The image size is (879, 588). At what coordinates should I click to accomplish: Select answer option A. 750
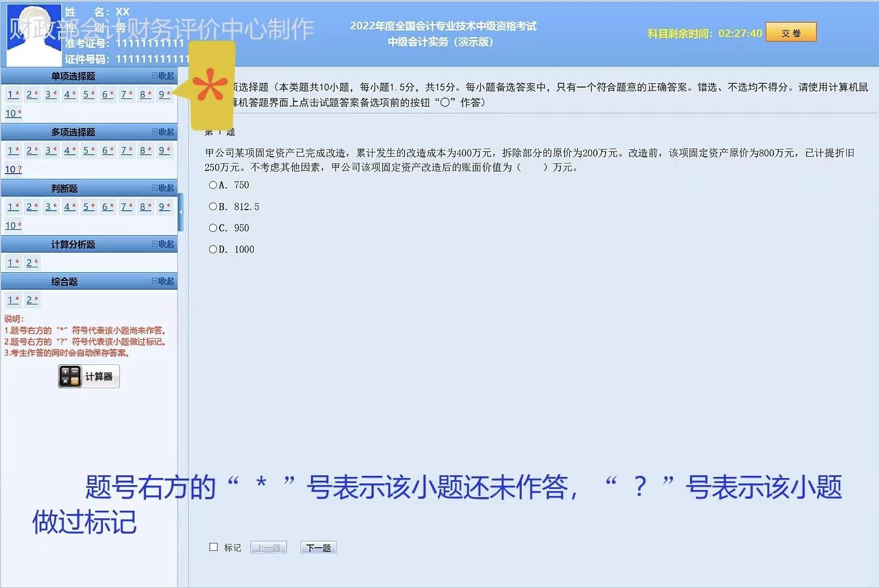212,185
